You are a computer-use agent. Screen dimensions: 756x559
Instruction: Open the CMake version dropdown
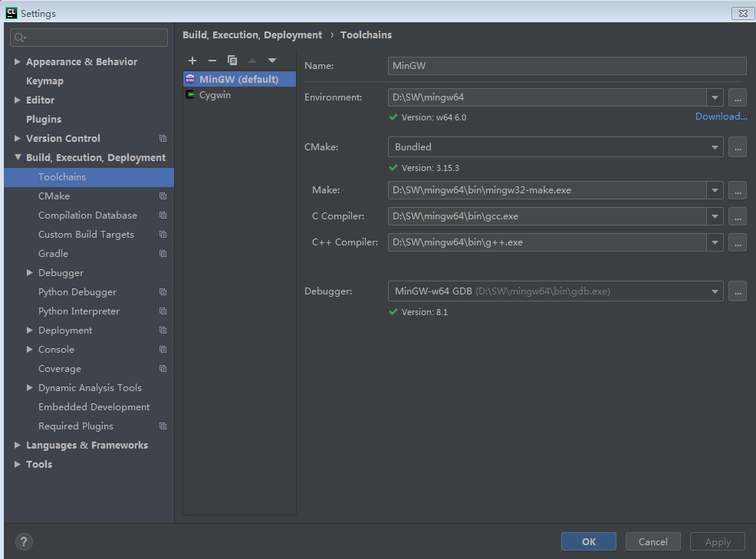click(x=714, y=146)
